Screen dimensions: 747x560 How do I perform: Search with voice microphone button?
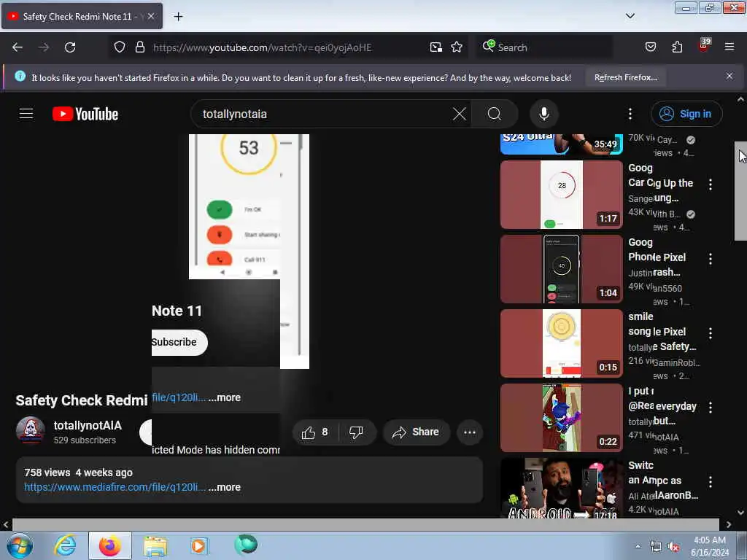coord(544,114)
